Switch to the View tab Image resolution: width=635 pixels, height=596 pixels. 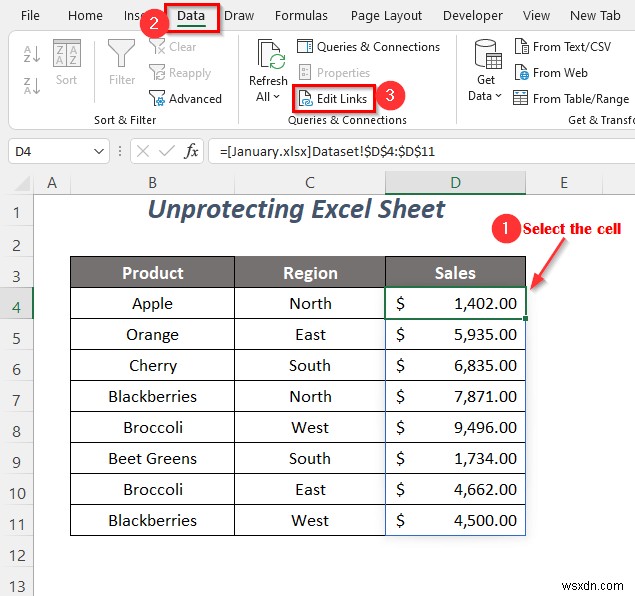click(536, 16)
